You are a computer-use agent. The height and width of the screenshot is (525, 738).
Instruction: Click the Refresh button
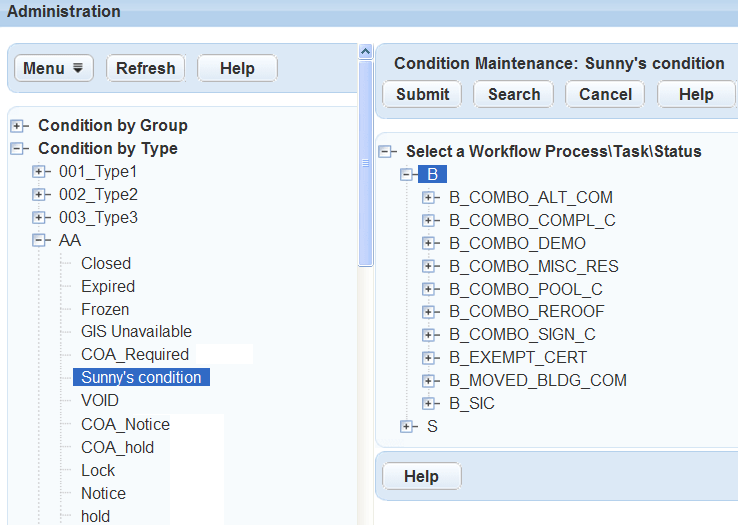coord(145,68)
